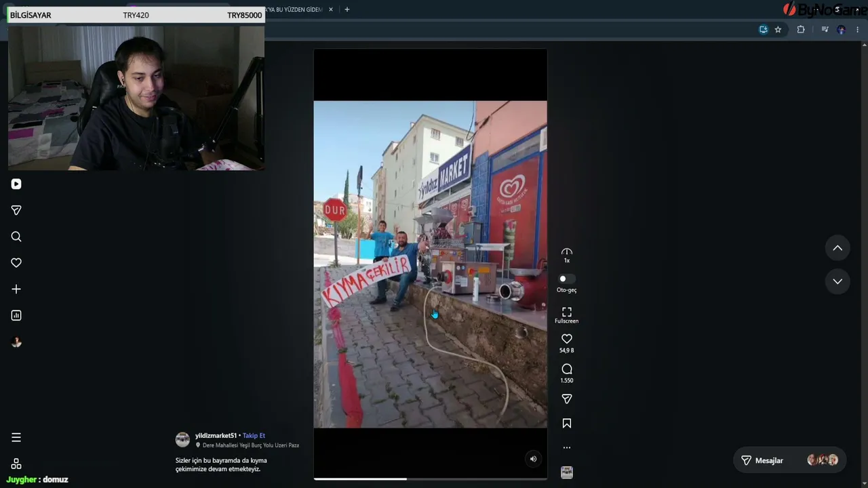This screenshot has height=488, width=868.
Task: Open the reel's three-dot more options
Action: point(567,447)
